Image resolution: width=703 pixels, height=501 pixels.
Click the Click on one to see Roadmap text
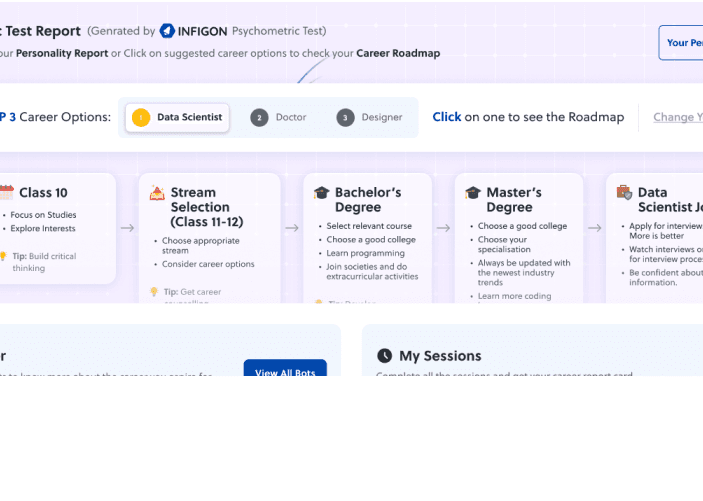[528, 117]
